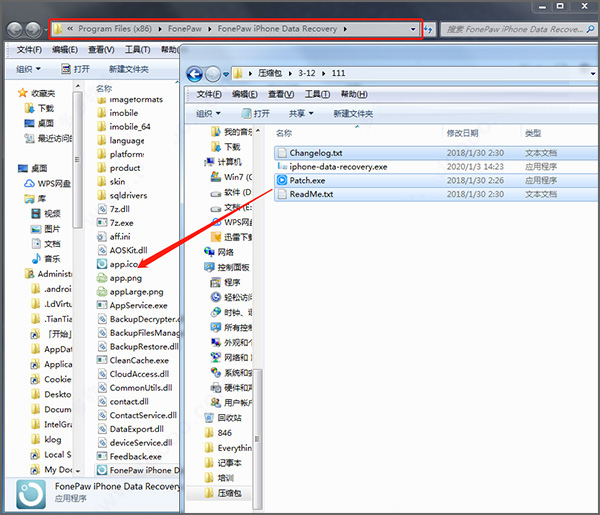Image resolution: width=600 pixels, height=515 pixels.
Task: Click the Program Files (x86) breadcrumb segment
Action: pos(115,29)
